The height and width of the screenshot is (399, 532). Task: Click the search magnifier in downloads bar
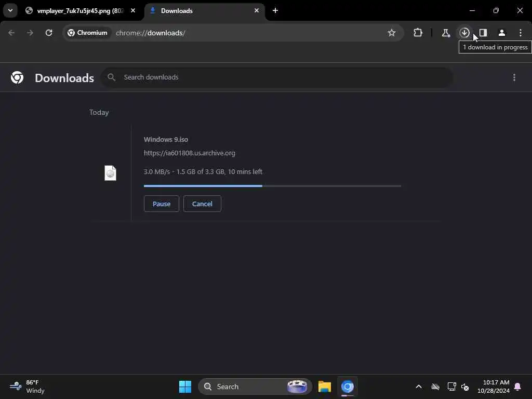point(111,77)
